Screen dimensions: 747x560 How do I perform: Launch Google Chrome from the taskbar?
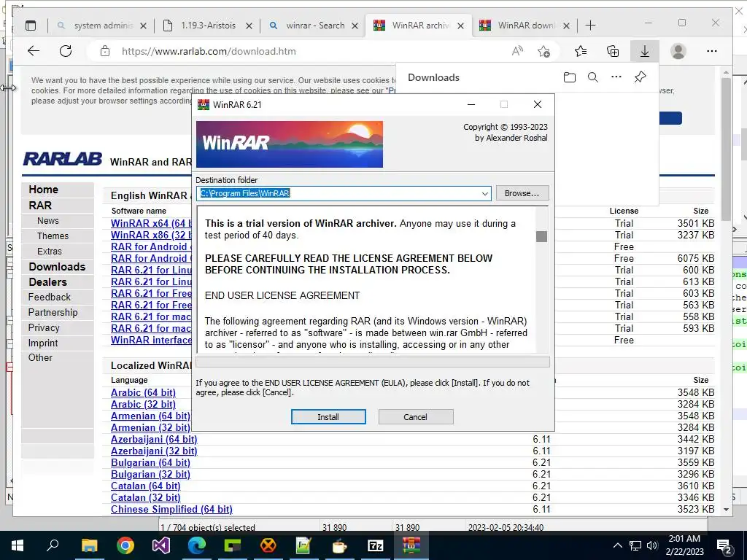click(x=125, y=545)
